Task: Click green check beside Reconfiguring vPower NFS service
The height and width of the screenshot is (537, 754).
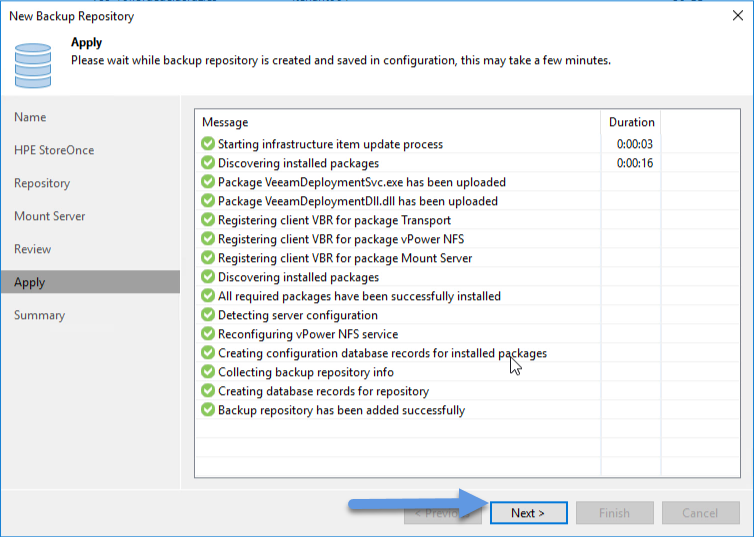Action: pos(208,334)
